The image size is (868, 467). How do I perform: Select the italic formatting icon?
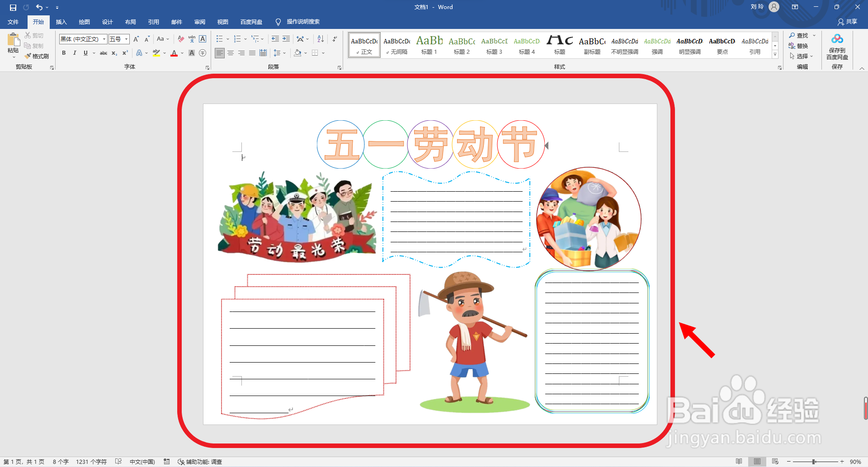point(75,53)
